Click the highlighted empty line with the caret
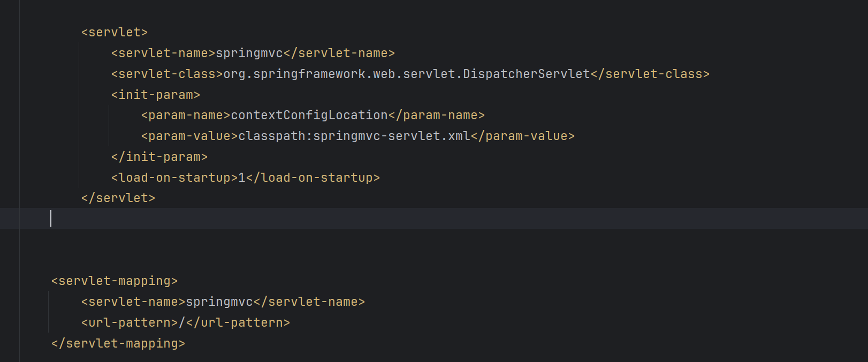 [428, 219]
